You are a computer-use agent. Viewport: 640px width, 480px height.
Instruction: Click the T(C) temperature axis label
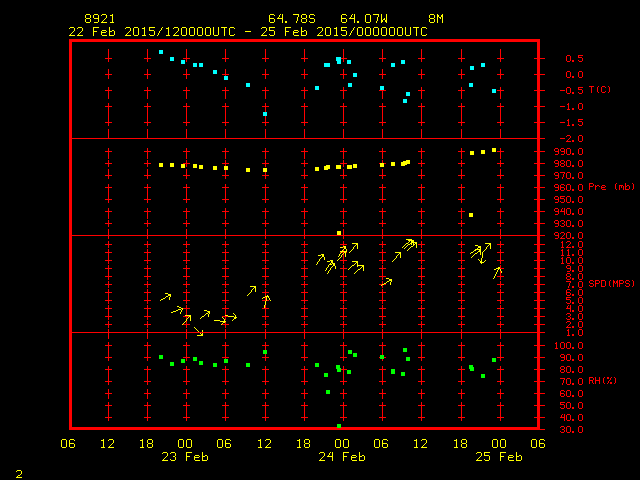pos(599,90)
